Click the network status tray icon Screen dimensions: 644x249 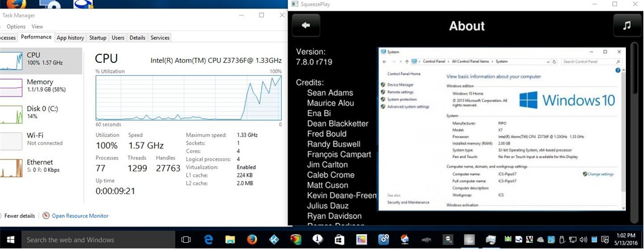click(573, 240)
